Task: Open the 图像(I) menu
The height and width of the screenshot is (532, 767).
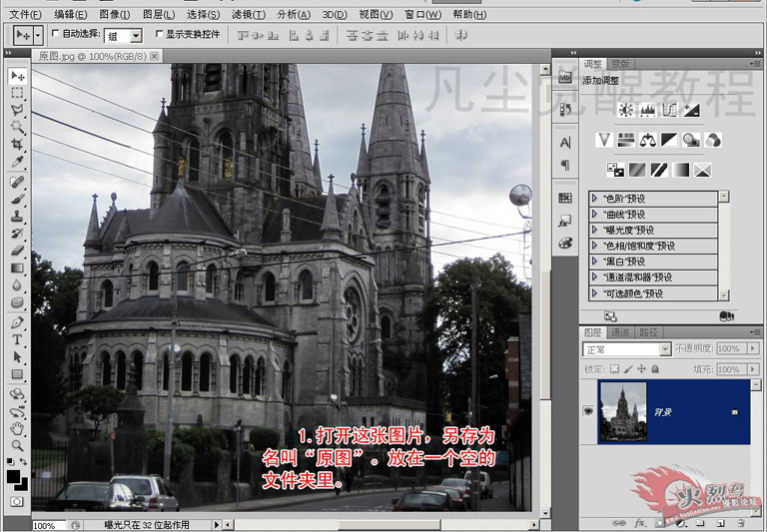Action: [x=115, y=15]
